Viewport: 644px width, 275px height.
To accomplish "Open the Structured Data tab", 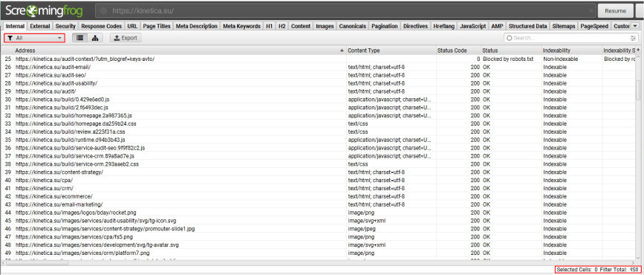I will [528, 26].
